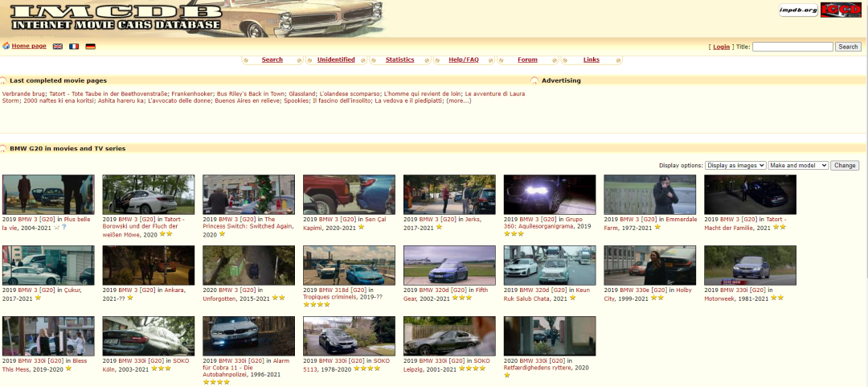Switch to French using the flag icon
The height and width of the screenshot is (387, 868).
(x=74, y=47)
